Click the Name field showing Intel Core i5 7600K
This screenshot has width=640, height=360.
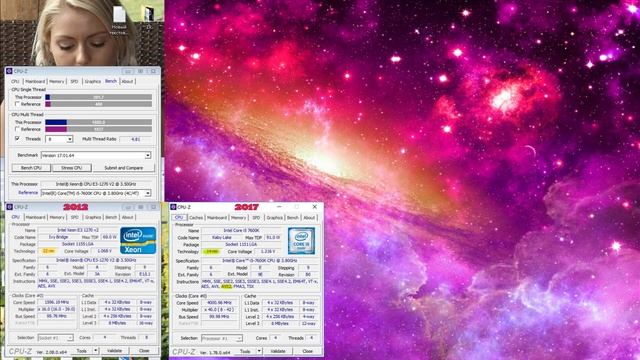(x=241, y=231)
